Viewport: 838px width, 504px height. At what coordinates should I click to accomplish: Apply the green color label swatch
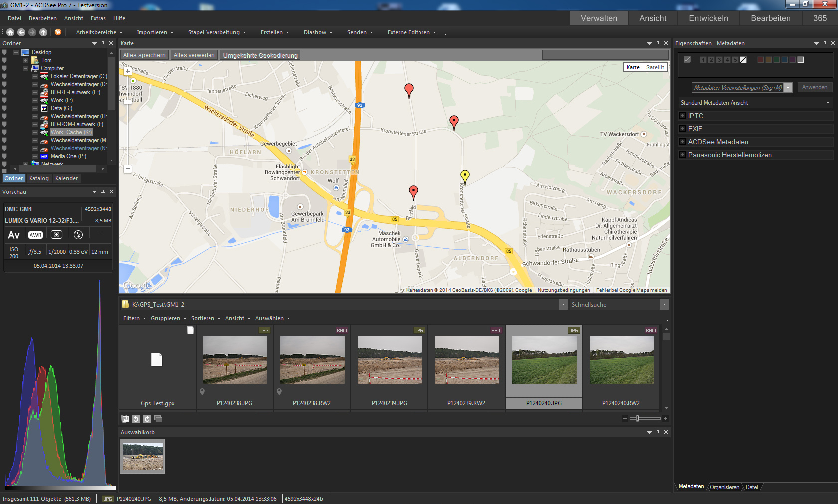(x=776, y=60)
